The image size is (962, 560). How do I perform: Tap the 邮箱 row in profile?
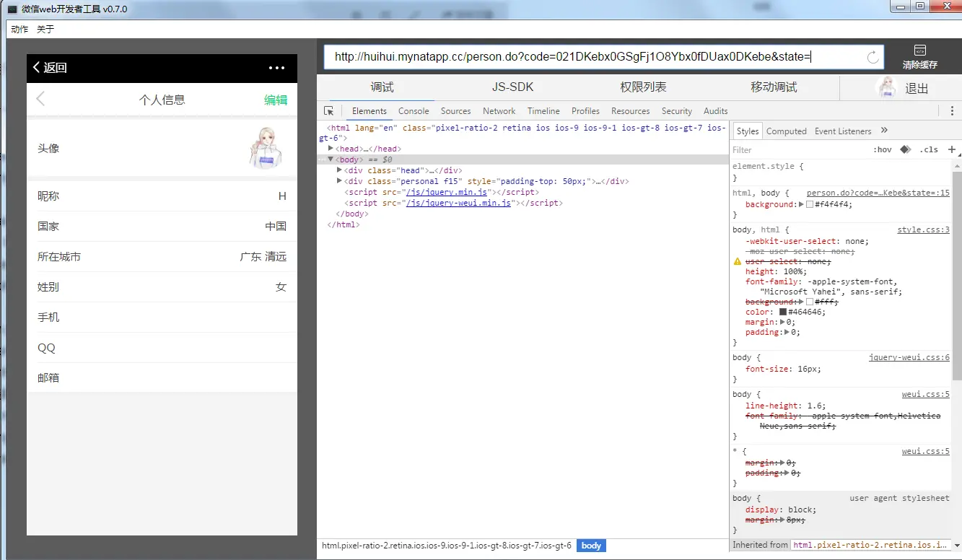162,377
